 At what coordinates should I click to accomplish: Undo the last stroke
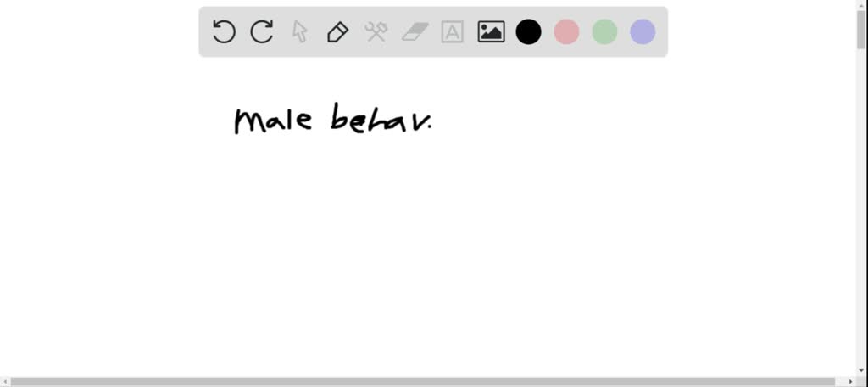[224, 31]
